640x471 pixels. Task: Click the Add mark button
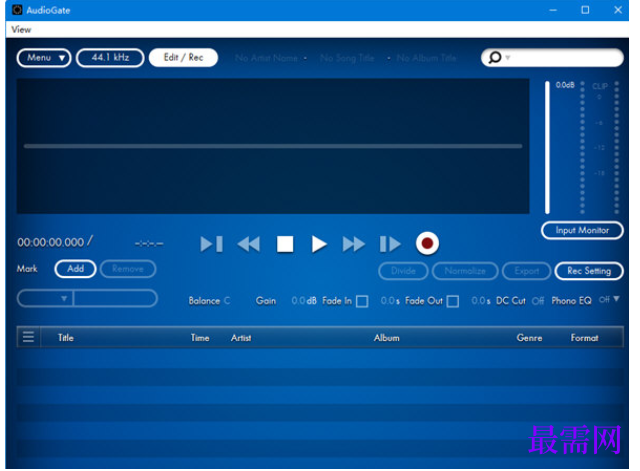[76, 269]
